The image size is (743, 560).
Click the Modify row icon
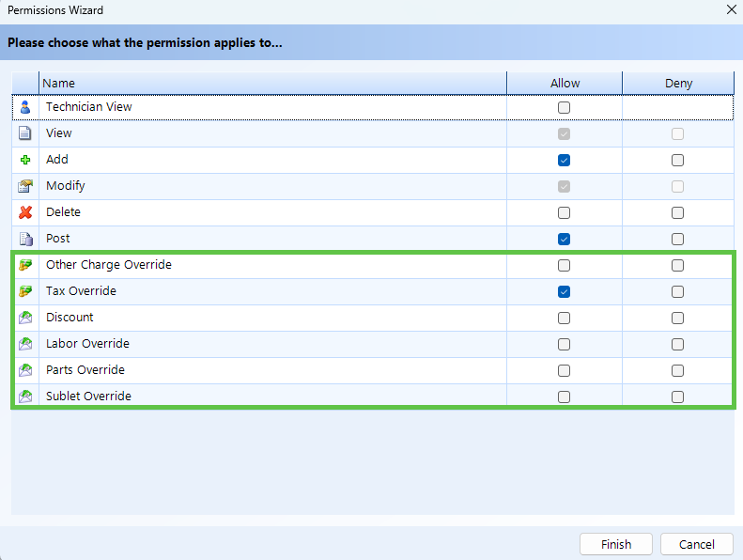[x=25, y=186]
